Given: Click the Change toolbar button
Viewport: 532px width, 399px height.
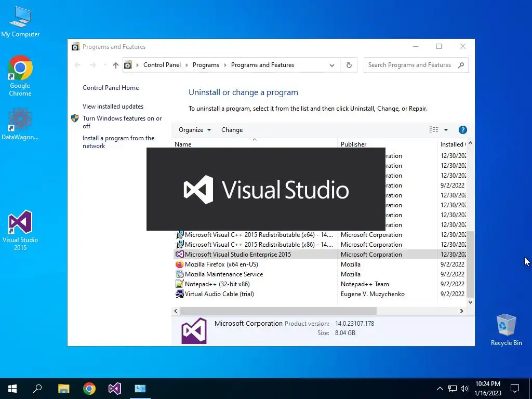Looking at the screenshot, I should point(232,130).
